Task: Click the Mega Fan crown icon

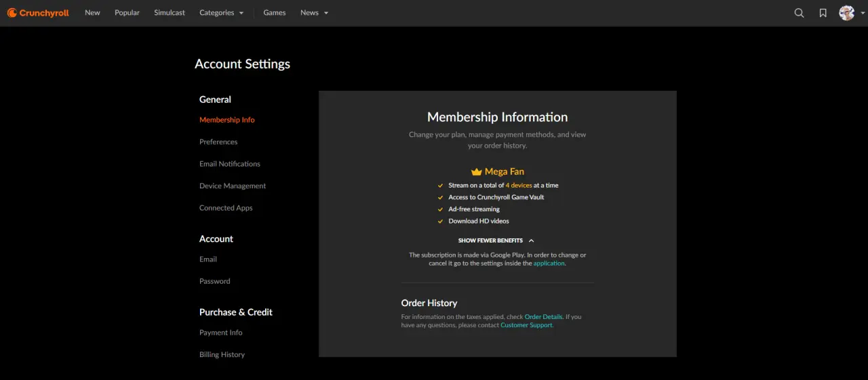Action: pos(477,172)
